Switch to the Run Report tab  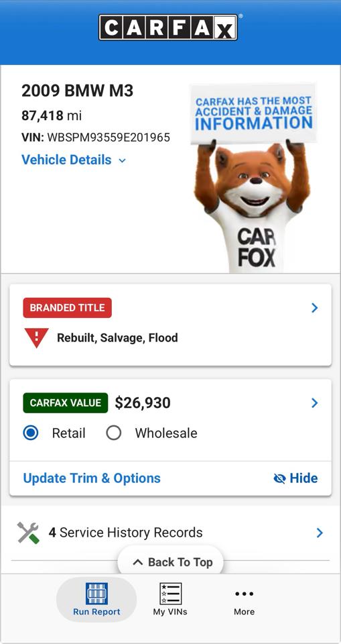pyautogui.click(x=96, y=600)
